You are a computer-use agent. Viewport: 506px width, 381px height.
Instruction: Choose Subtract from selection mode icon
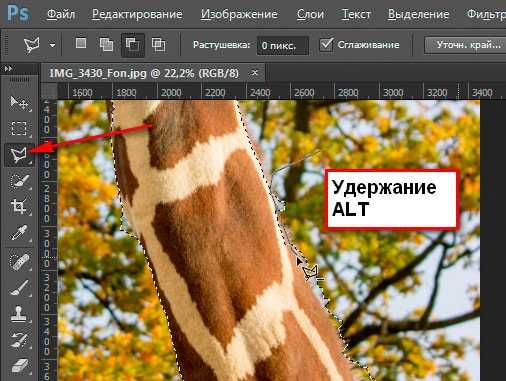point(132,44)
